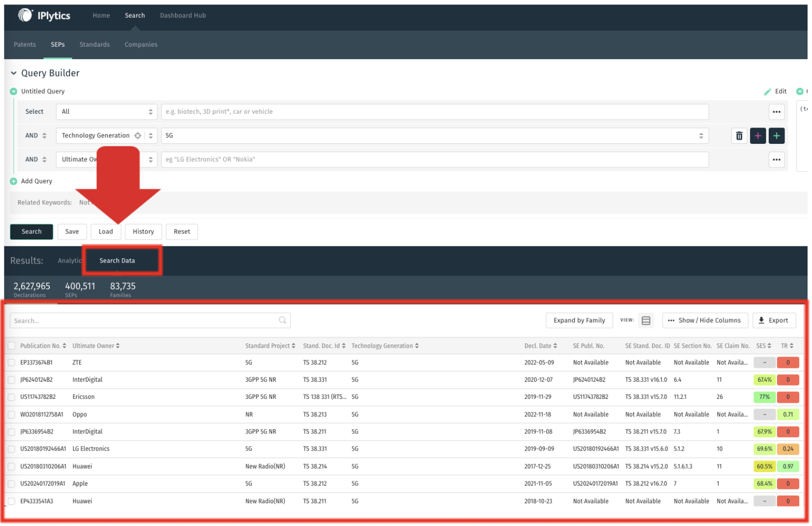Check the row JP6240124B2

pos(11,380)
